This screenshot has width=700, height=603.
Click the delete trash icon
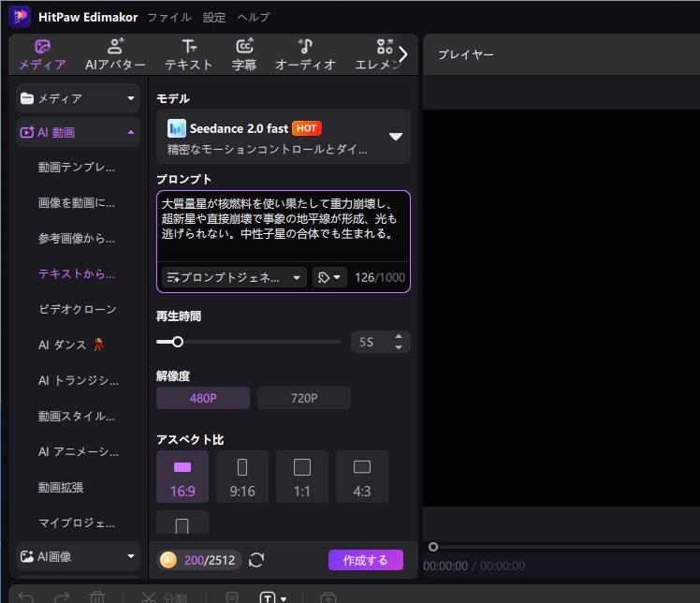(97, 596)
